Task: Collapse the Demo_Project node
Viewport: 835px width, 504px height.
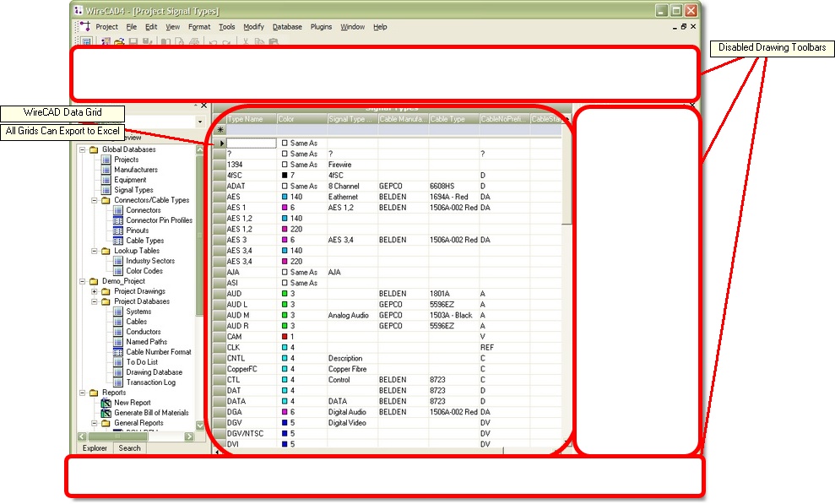Action: [x=83, y=281]
